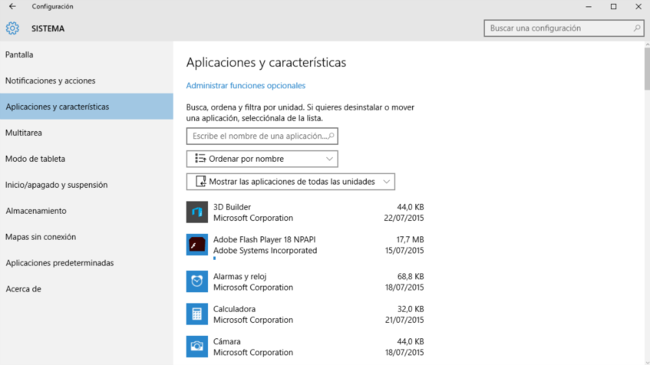Click the back arrow in the title bar

(x=12, y=6)
